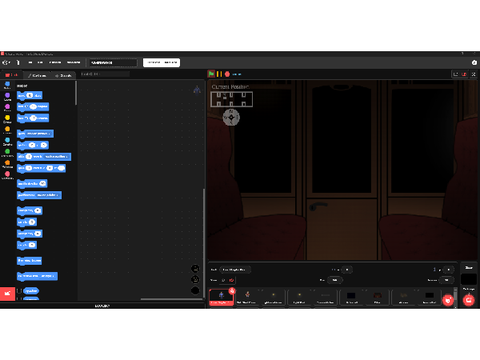Screen dimensions: 480x360
Task: Open the theme menu next to the globe
Action: pos(18,62)
